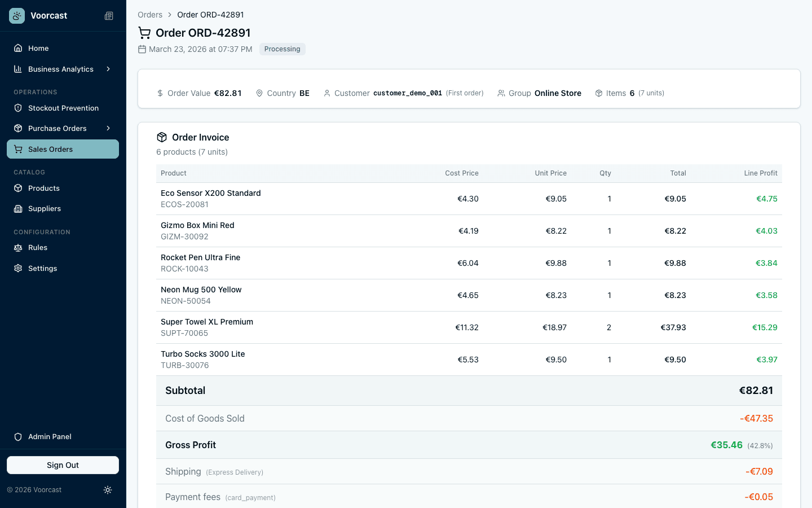Toggle the Processing status badge

click(282, 49)
